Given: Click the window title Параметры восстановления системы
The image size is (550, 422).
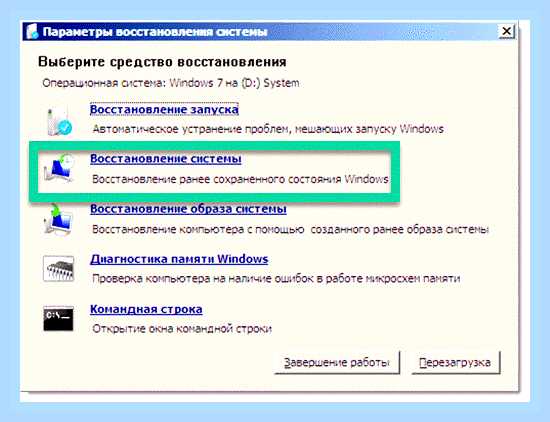Looking at the screenshot, I should 155,32.
